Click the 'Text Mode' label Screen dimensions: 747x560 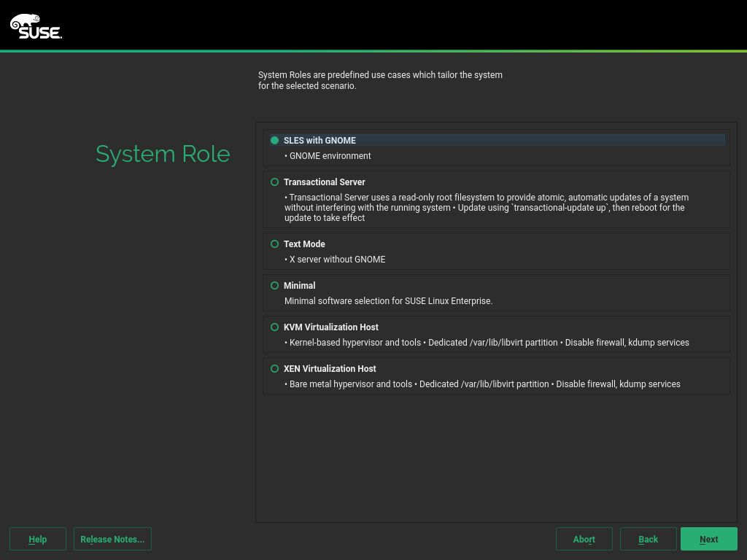coord(304,244)
